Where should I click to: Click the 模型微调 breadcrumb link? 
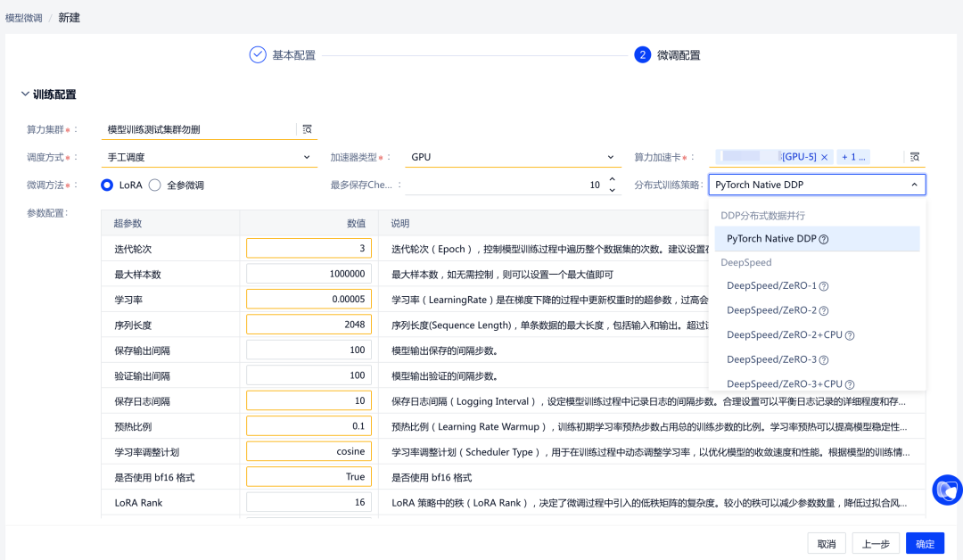(x=24, y=18)
